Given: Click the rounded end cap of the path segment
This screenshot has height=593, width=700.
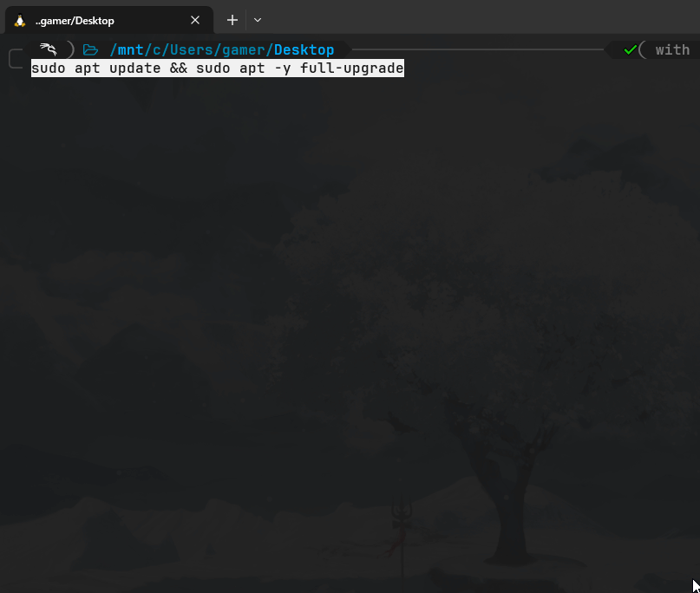Looking at the screenshot, I should (x=347, y=49).
